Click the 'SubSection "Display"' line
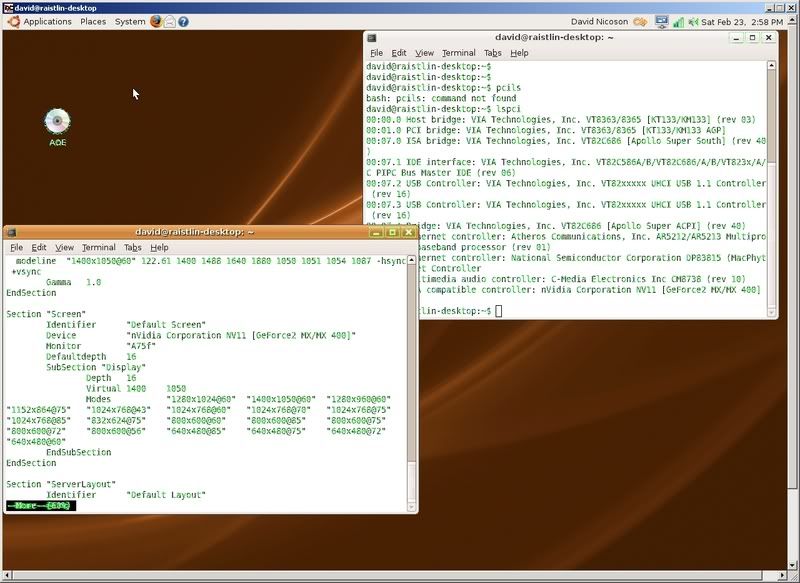Screen dimensions: 800x583 point(96,367)
